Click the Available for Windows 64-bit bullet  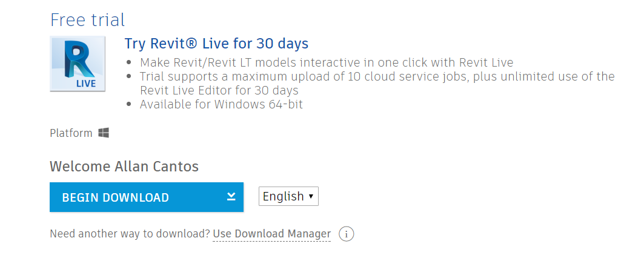(221, 104)
